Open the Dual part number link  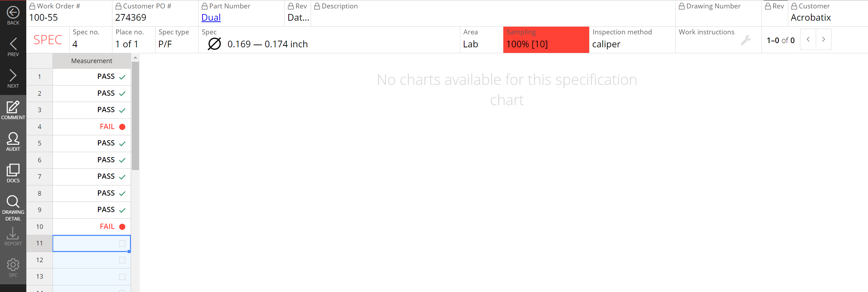click(x=211, y=18)
